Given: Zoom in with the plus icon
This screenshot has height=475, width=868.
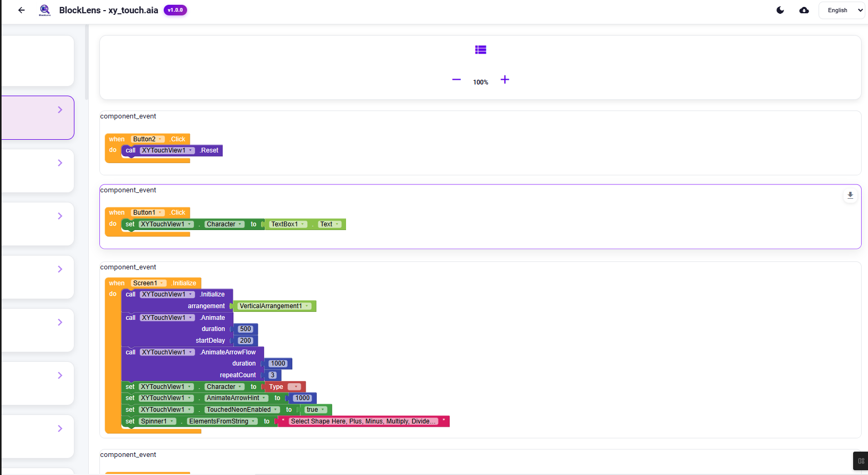Looking at the screenshot, I should tap(505, 80).
